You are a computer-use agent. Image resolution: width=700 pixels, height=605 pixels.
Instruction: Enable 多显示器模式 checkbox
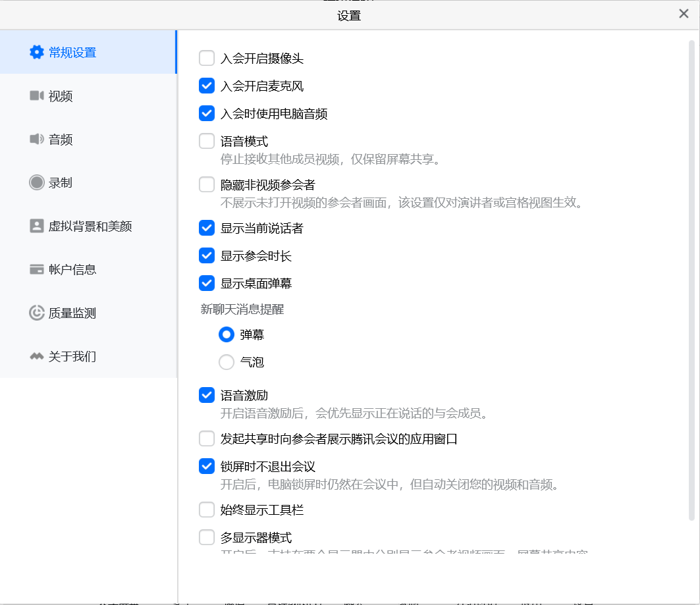207,537
